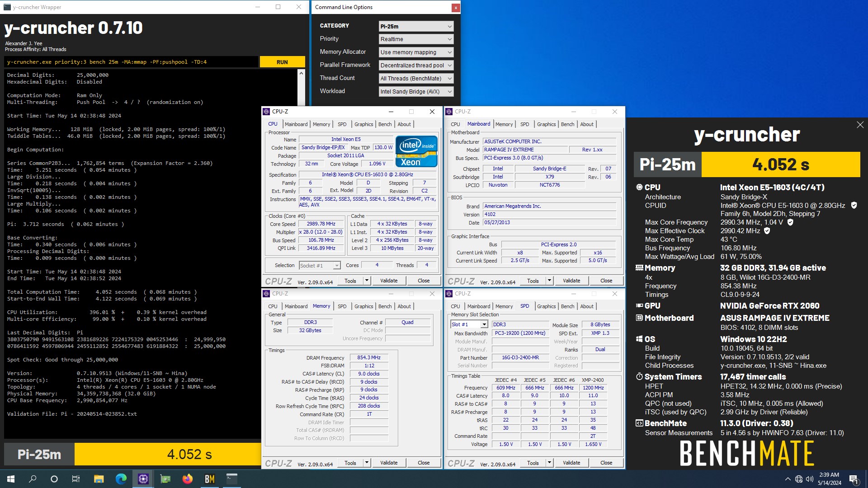Expand the Memory Allocator dropdown
868x488 pixels.
click(416, 52)
